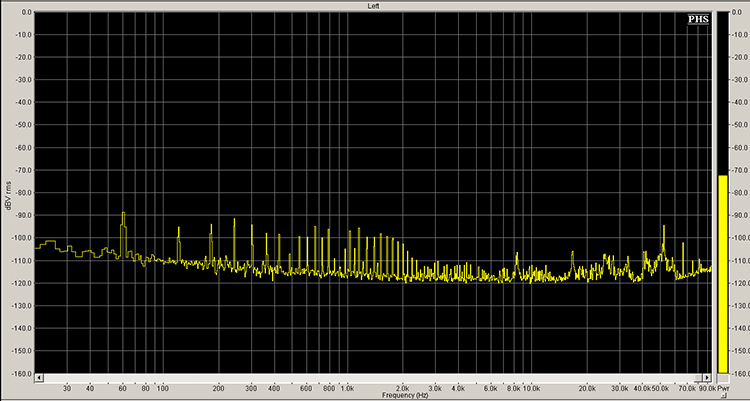Click the 60 Hz peak in the spectrum

coord(123,214)
